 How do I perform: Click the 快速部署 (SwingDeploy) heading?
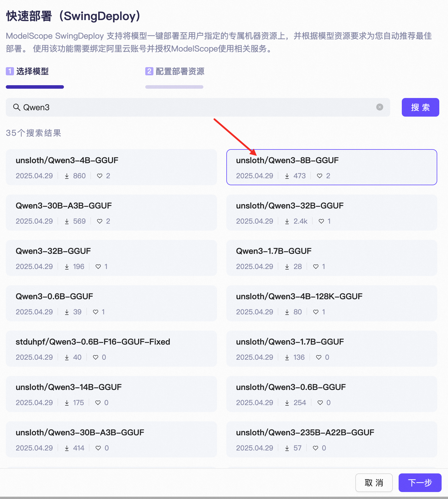[74, 16]
